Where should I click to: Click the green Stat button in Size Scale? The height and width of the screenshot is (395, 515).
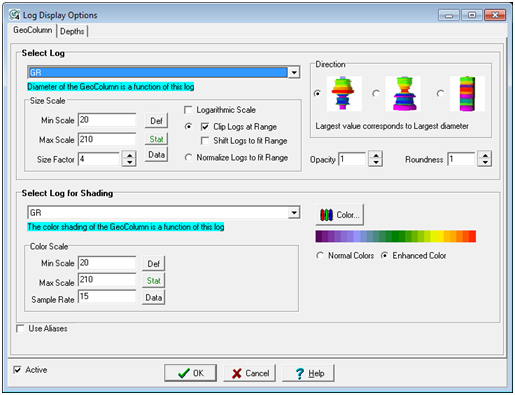point(156,139)
